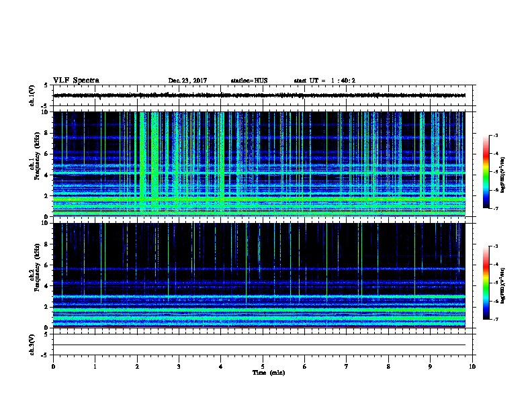532x411 pixels.
Task: Select the ch.2 "Frequency (kHz)" axis label
Action: (x=38, y=267)
